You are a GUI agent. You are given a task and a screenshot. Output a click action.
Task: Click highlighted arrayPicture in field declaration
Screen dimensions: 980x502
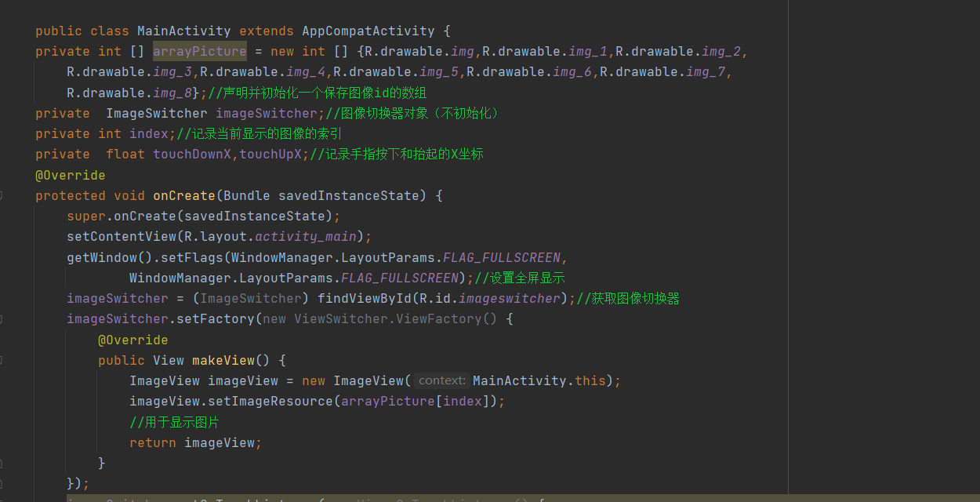[200, 52]
